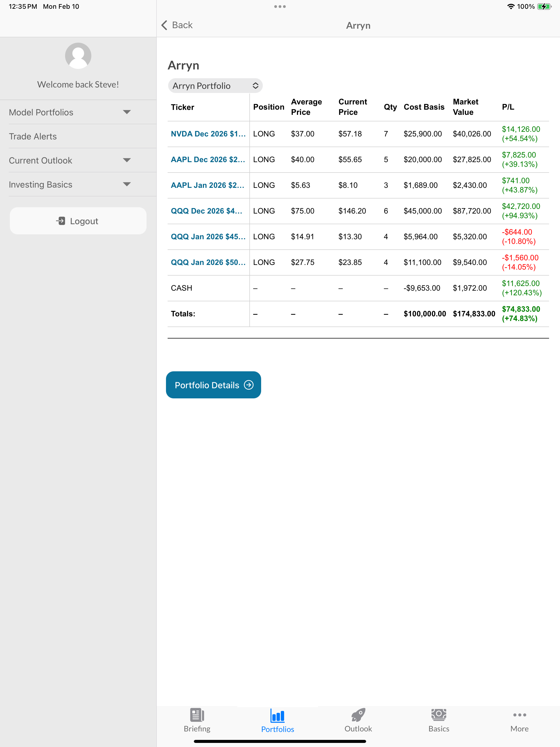Click the Average Price column header
The width and height of the screenshot is (560, 747).
click(306, 107)
